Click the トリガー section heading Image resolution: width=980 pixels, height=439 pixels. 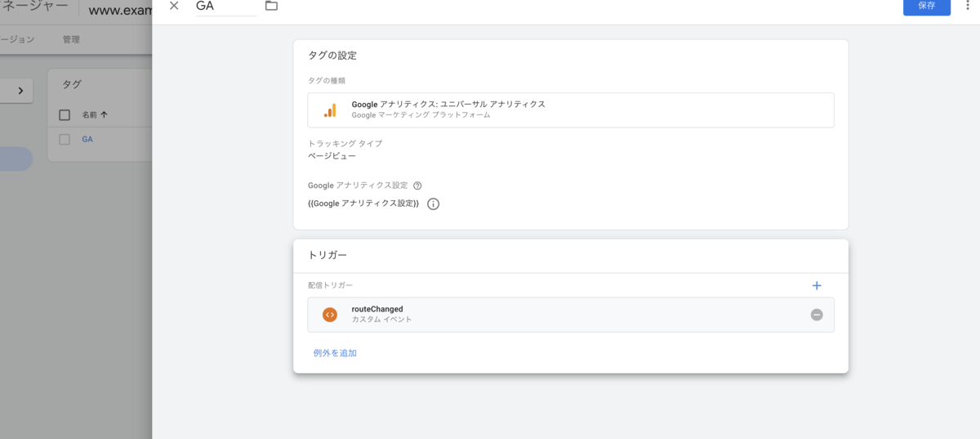[327, 256]
